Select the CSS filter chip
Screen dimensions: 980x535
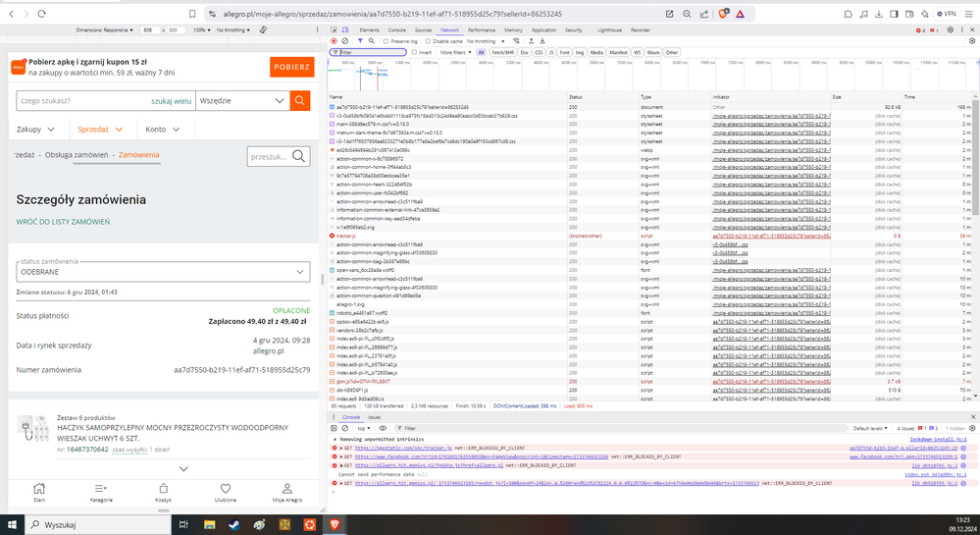[x=539, y=53]
